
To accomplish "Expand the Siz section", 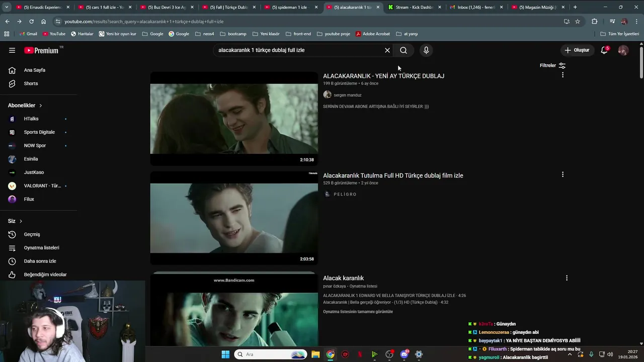I will click(x=15, y=221).
